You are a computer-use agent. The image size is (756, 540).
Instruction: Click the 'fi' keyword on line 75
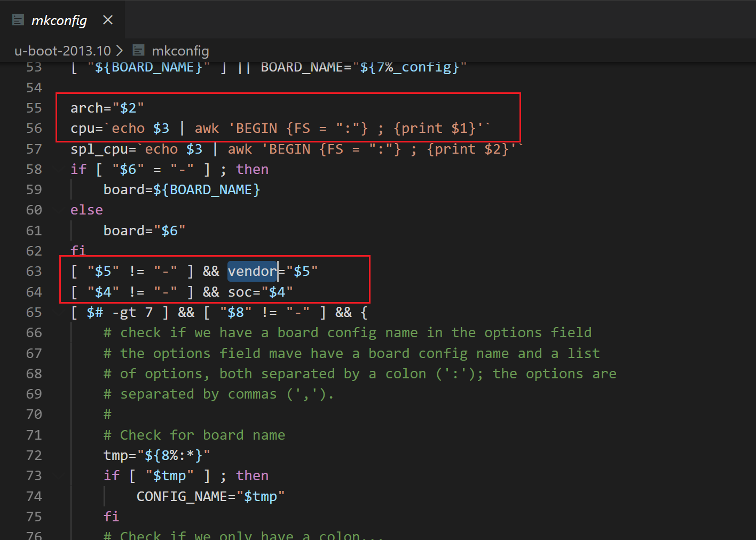[x=112, y=517]
